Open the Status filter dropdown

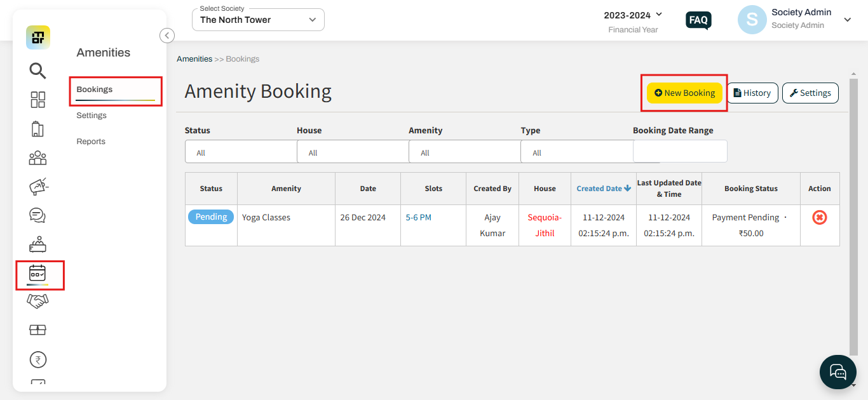click(x=241, y=152)
